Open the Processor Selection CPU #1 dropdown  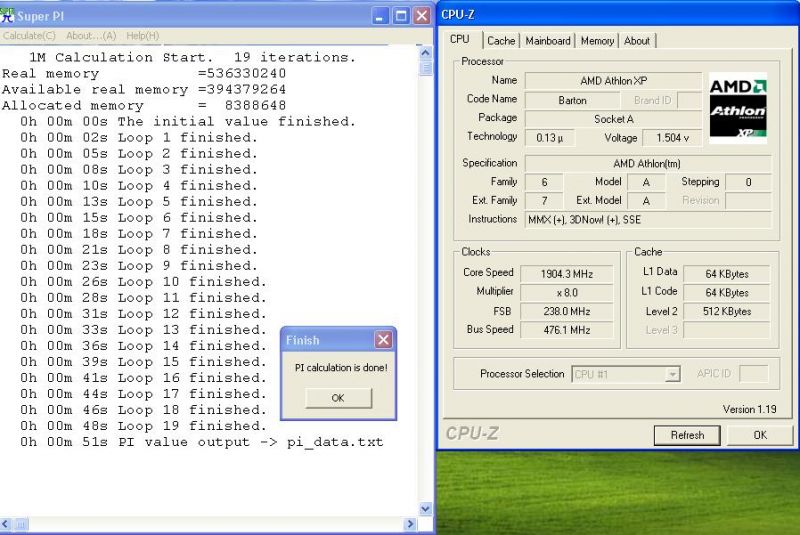[x=672, y=374]
